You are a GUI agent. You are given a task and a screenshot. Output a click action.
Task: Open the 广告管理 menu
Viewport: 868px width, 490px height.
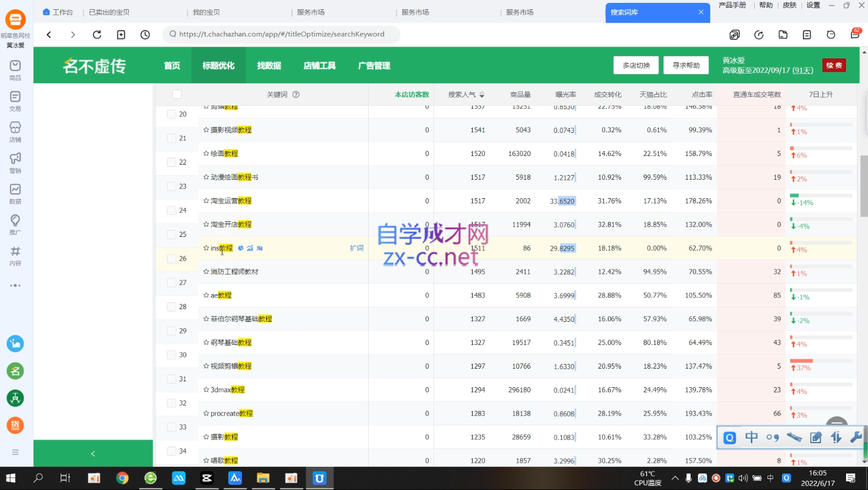coord(374,65)
